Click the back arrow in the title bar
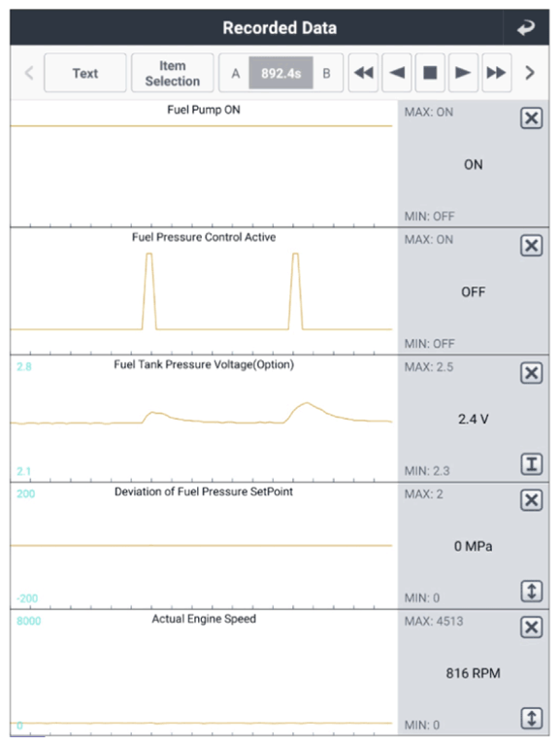560x746 pixels. click(x=526, y=27)
